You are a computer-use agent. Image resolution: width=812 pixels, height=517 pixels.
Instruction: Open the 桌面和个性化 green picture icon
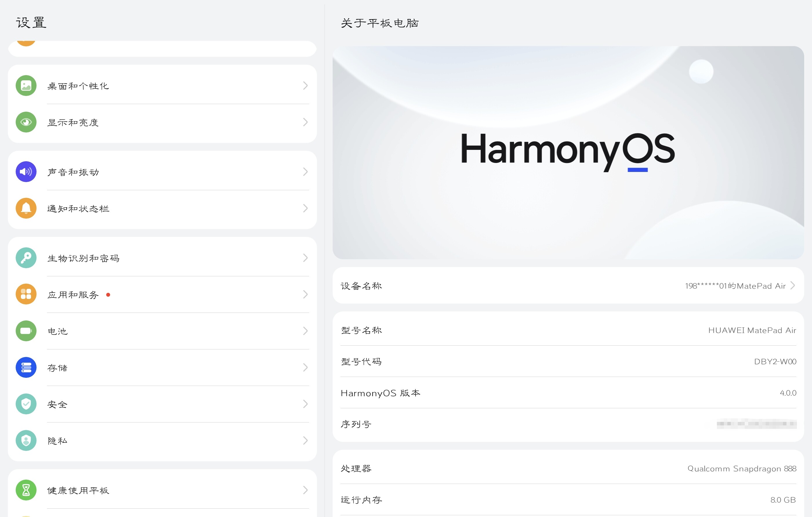pyautogui.click(x=26, y=86)
